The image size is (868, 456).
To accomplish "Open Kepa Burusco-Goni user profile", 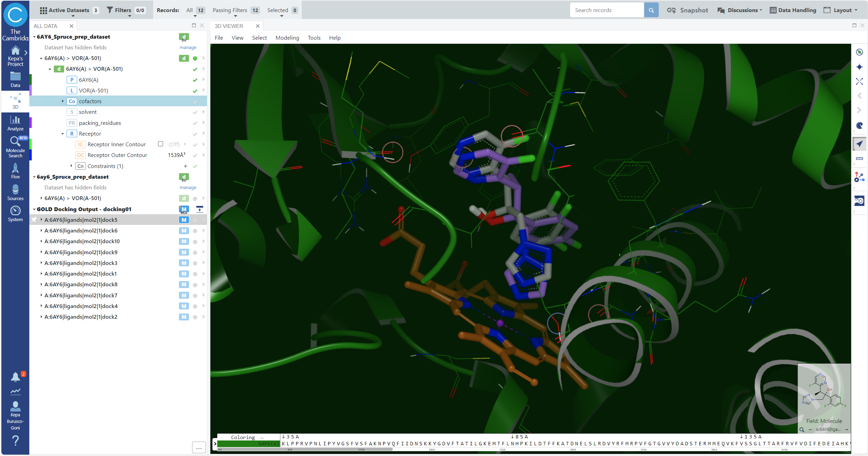I will coord(15,416).
